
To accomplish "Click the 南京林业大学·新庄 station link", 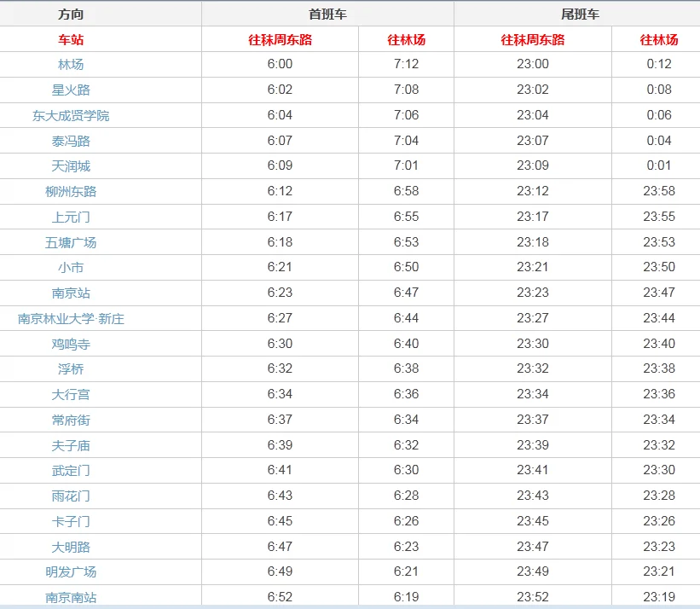I will pyautogui.click(x=71, y=318).
